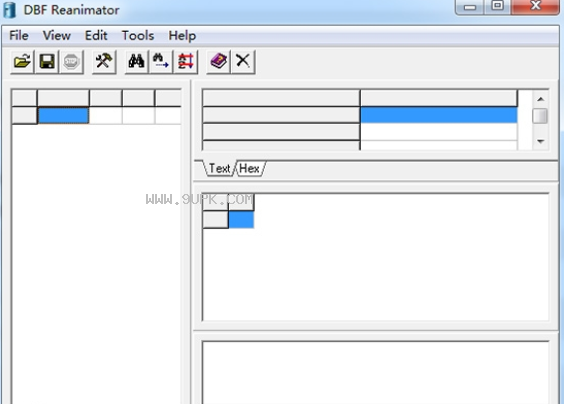
Task: Click the greyed stop sign icon
Action: coord(71,62)
